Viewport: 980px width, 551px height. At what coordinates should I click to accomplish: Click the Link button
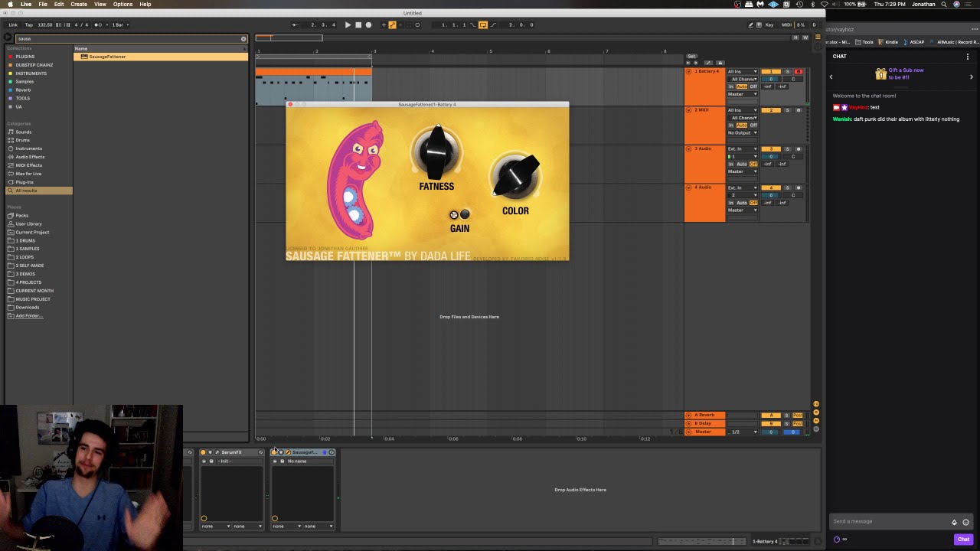coord(13,24)
